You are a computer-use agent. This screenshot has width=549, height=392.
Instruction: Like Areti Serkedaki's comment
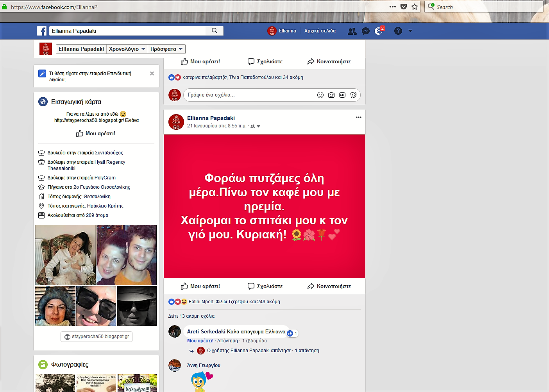tap(200, 341)
